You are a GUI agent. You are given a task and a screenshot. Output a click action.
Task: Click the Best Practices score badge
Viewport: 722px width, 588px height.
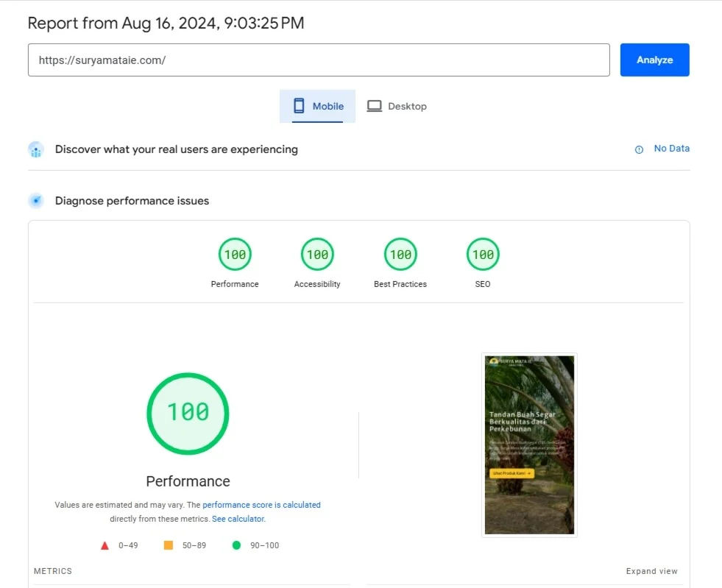pyautogui.click(x=400, y=253)
